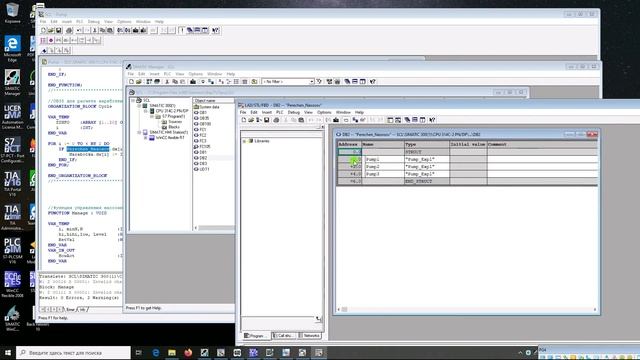This screenshot has height=360, width=640.
Task: Open WinCC flexible 2008 desktop shortcut
Action: coord(12,284)
